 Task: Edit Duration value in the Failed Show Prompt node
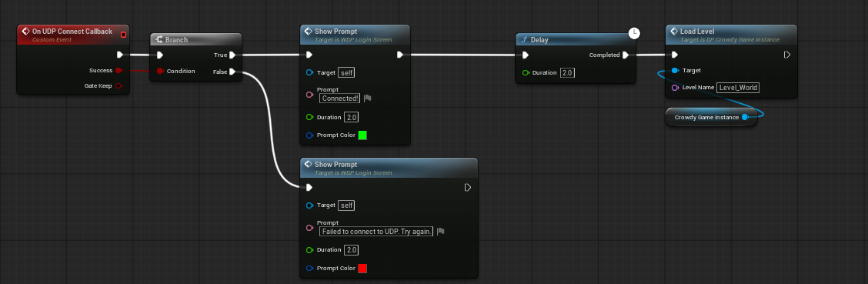pos(351,250)
